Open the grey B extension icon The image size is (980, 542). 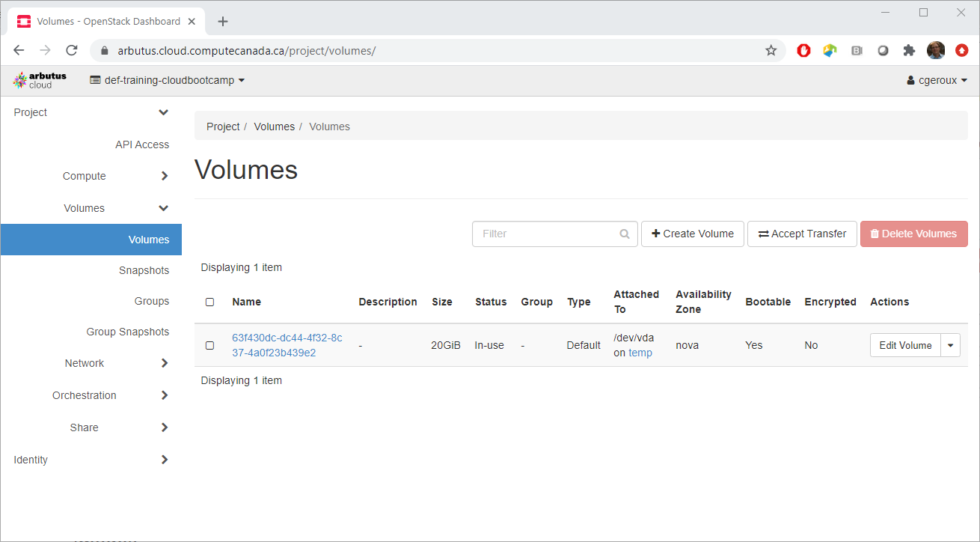click(x=857, y=50)
